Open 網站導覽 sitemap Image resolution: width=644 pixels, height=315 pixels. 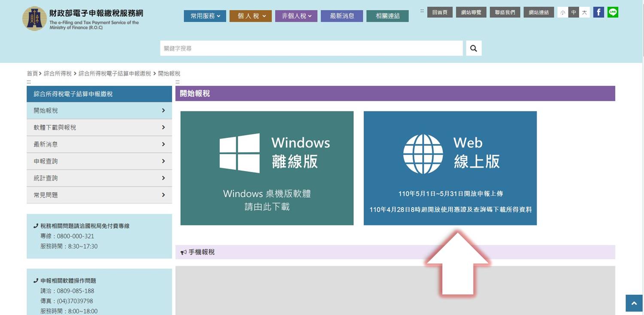(471, 12)
